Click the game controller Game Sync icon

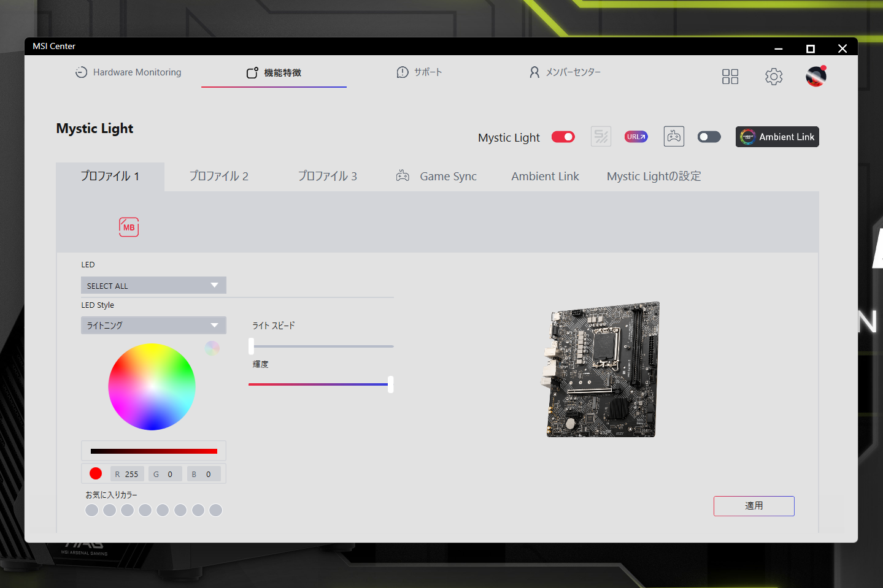coord(673,136)
